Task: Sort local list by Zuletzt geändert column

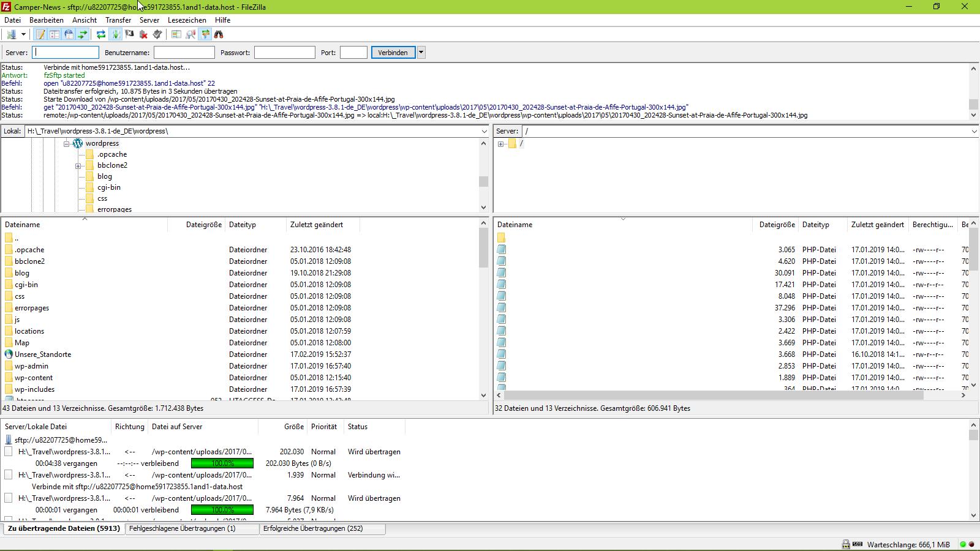Action: [x=323, y=225]
